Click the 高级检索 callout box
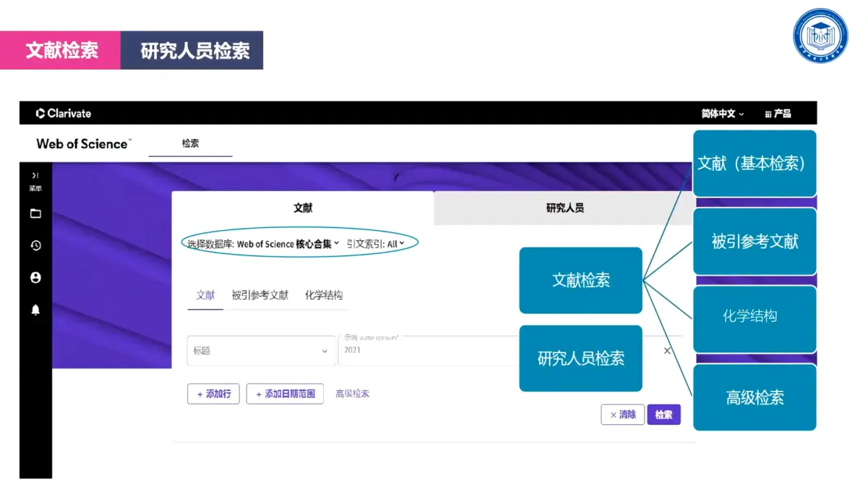 coord(754,397)
